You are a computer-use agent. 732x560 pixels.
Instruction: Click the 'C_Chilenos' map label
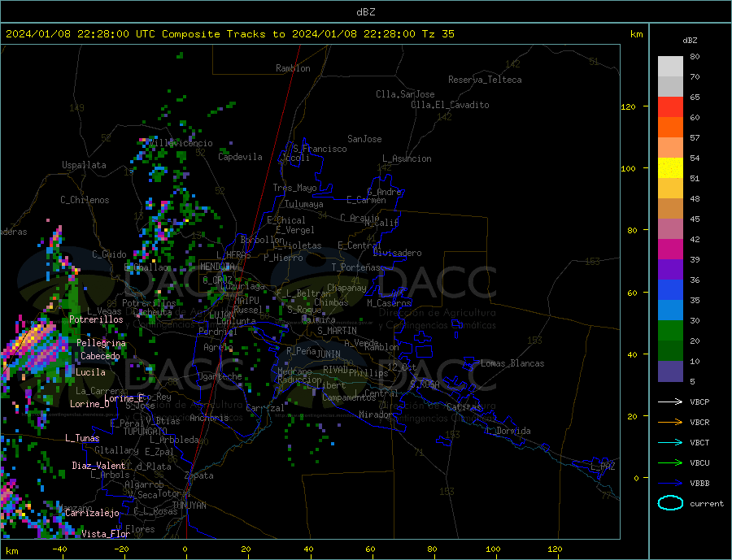point(85,200)
